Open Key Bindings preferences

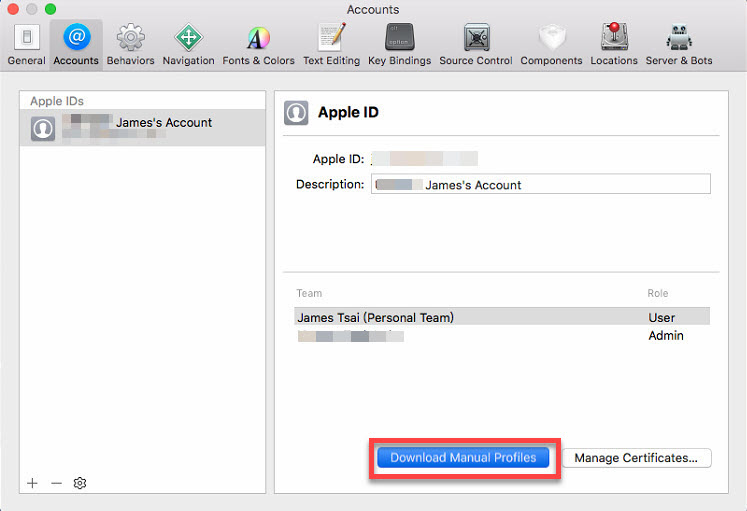(x=399, y=45)
